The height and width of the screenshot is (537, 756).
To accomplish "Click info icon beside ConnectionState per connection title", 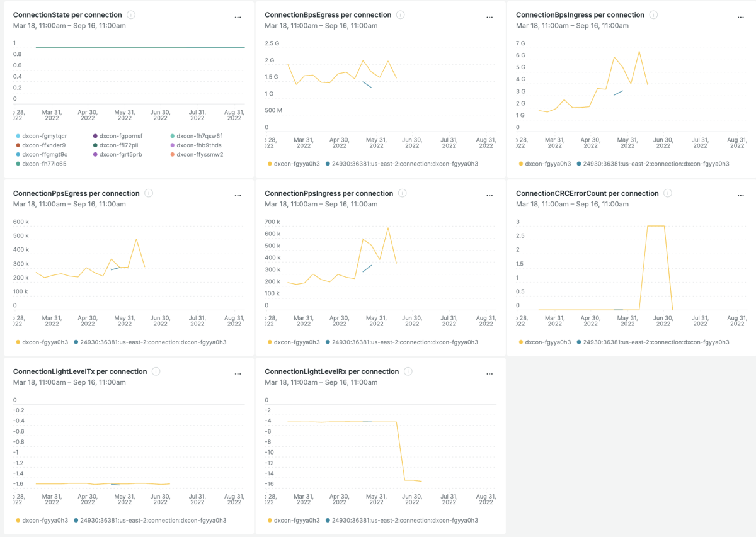I will point(130,14).
